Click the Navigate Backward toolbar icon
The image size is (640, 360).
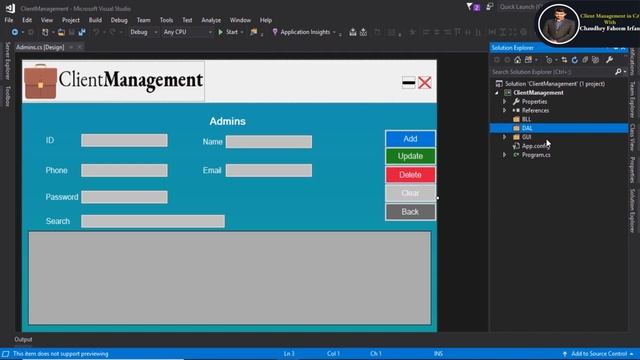pos(15,32)
